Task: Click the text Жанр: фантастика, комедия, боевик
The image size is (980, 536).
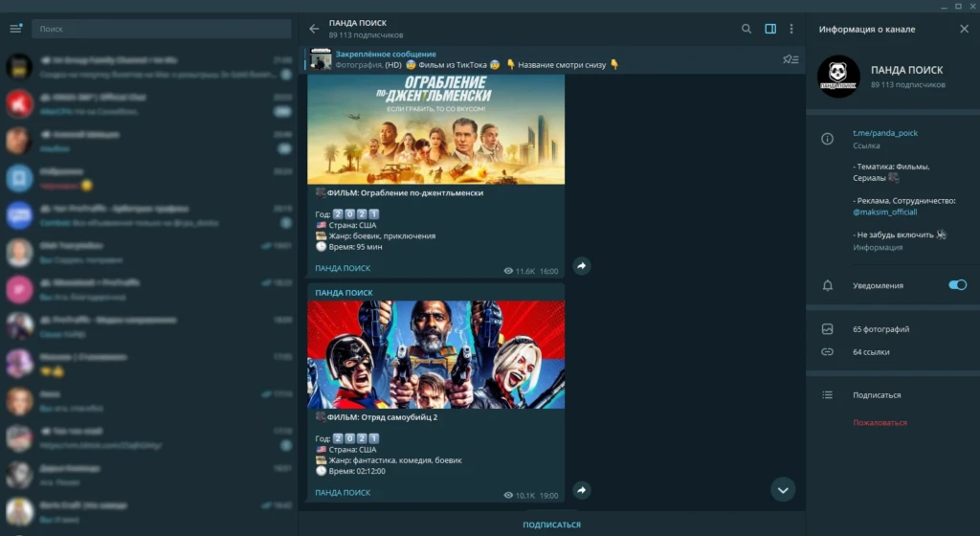Action: pyautogui.click(x=395, y=460)
